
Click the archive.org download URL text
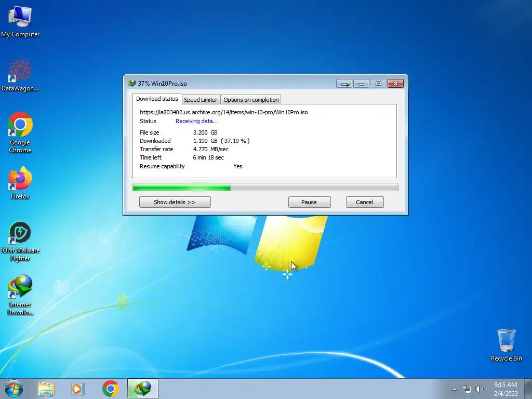point(223,112)
